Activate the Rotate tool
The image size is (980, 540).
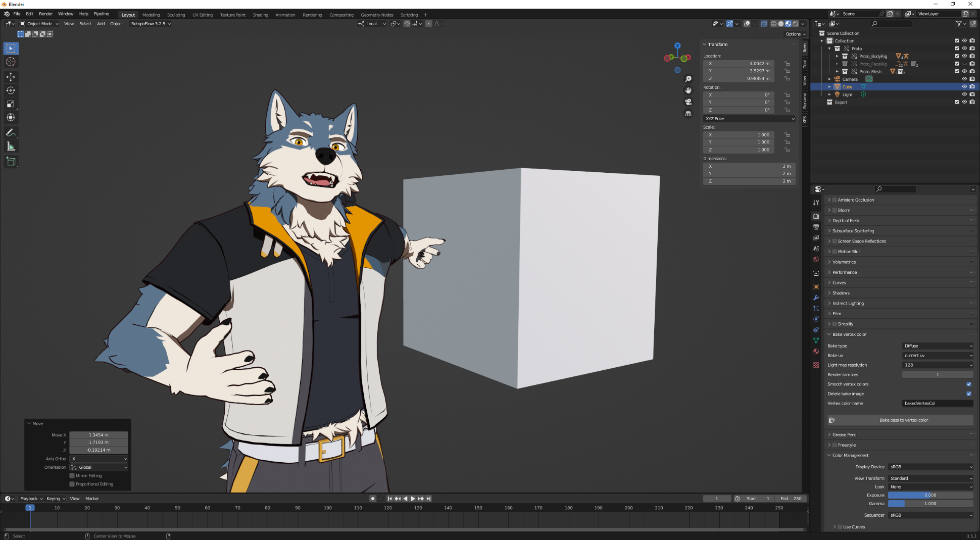pos(11,90)
